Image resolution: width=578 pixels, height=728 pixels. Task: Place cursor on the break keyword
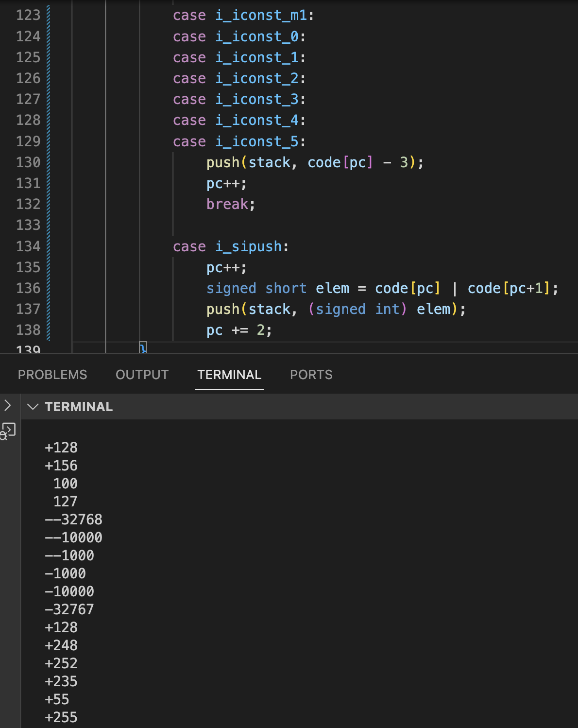coord(227,204)
